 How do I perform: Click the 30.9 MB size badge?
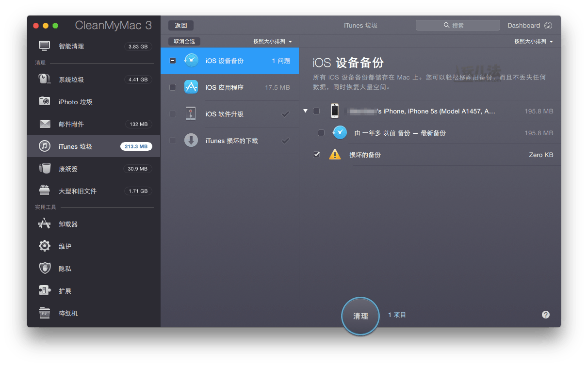click(138, 169)
